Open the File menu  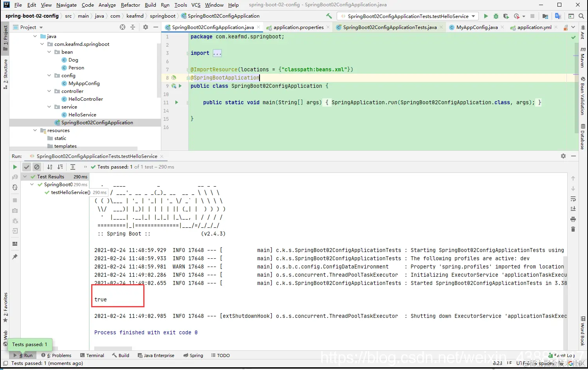tap(18, 5)
